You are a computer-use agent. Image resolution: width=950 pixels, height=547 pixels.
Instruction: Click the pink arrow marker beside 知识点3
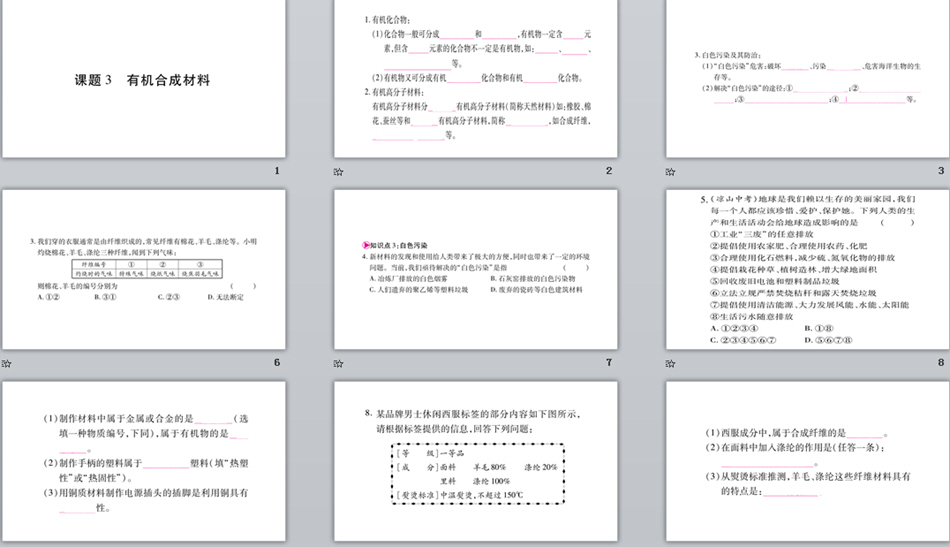pyautogui.click(x=365, y=245)
